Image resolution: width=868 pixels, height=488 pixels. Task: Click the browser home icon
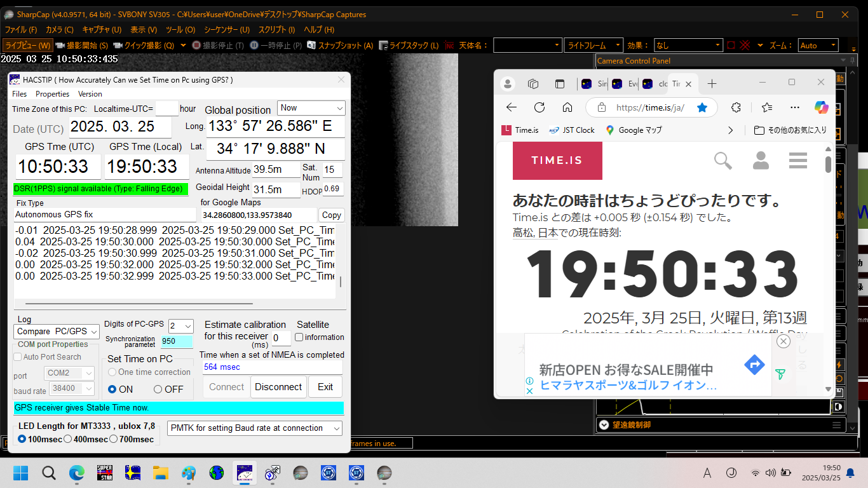coord(567,107)
